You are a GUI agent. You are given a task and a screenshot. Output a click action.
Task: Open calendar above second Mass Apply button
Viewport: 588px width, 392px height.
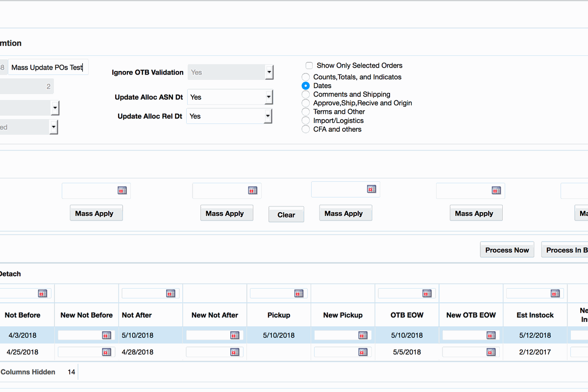pos(253,190)
